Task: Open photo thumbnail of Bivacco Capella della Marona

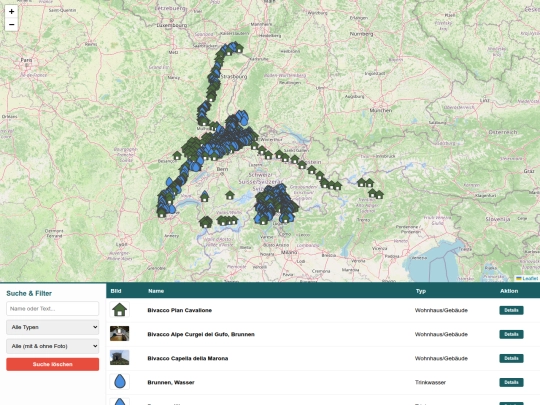Action: coord(120,358)
